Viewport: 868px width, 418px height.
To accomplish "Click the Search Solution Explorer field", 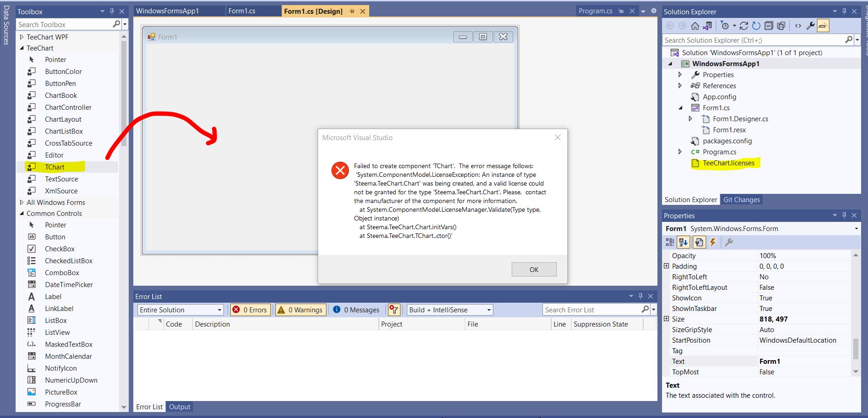I will click(754, 40).
